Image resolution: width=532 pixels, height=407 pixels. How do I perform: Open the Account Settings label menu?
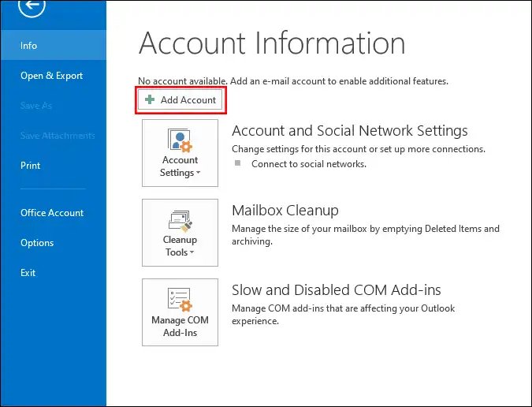point(180,166)
